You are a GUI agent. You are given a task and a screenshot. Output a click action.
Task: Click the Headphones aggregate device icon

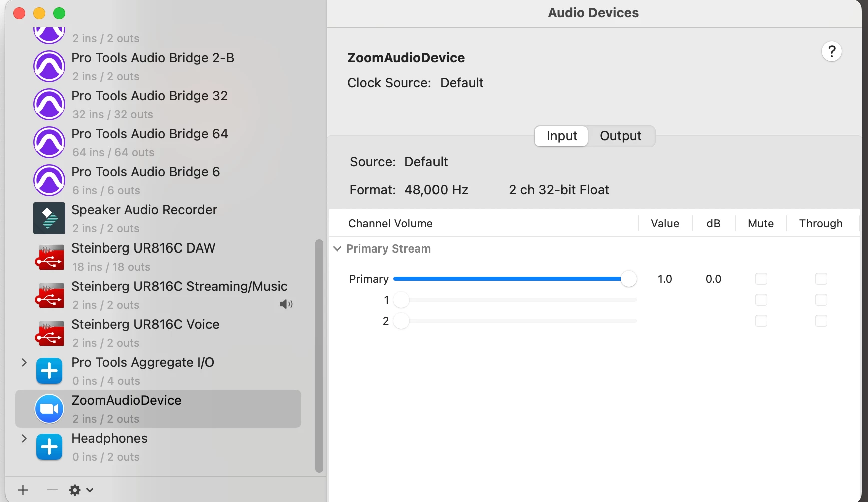(49, 447)
